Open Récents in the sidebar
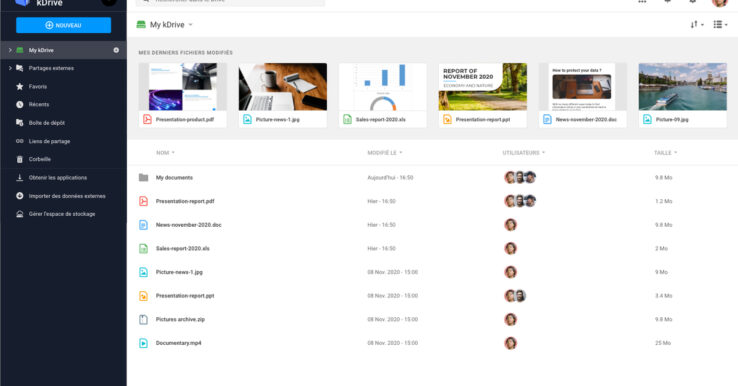This screenshot has width=738, height=386. (39, 105)
